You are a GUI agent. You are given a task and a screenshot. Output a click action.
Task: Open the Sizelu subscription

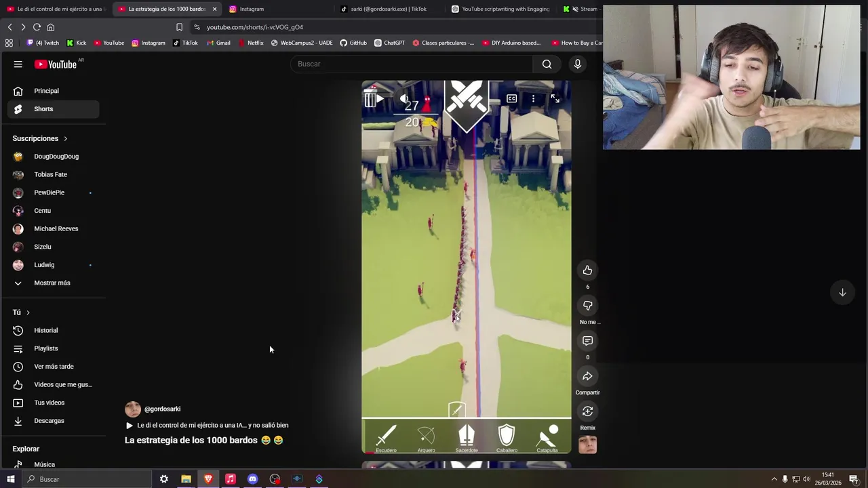[x=53, y=247]
